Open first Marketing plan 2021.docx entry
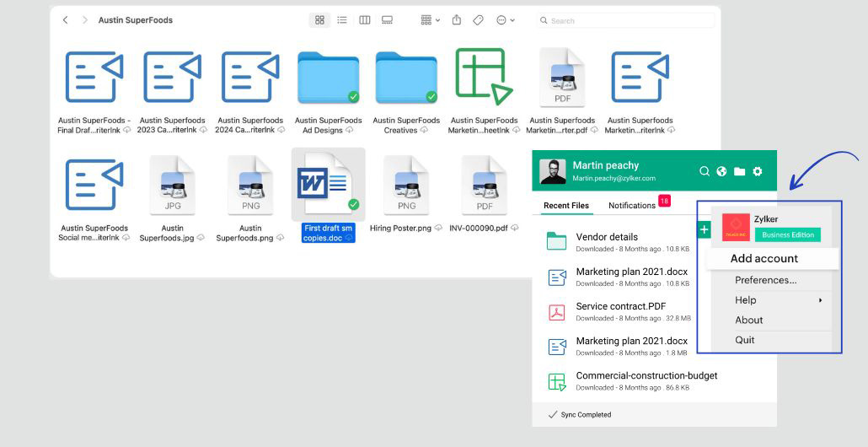This screenshot has height=447, width=868. [618, 277]
